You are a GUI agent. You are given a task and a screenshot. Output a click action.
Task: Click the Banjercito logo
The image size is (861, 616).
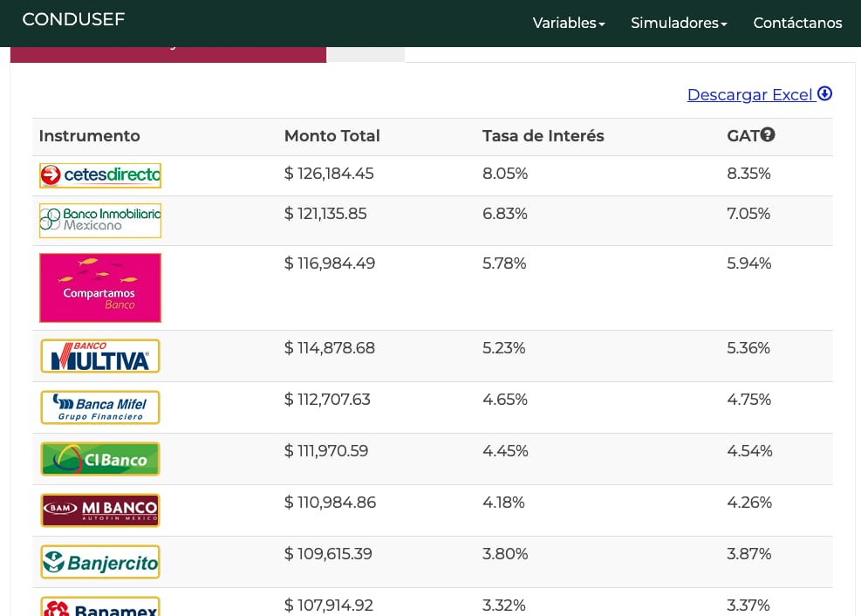click(100, 562)
